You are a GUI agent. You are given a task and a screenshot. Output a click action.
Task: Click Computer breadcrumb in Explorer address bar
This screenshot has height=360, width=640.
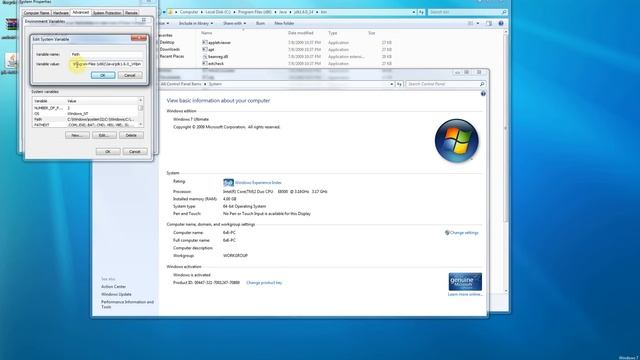pos(189,12)
